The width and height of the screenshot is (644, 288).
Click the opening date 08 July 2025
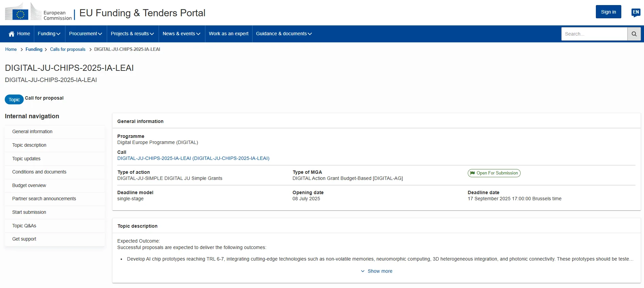coord(306,199)
